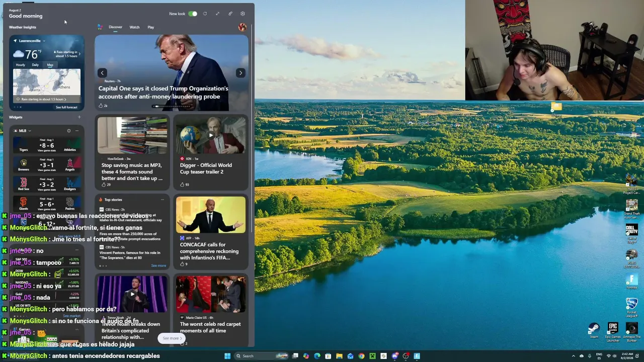This screenshot has width=644, height=362.
Task: Switch the ENG ES input language indicator
Action: tap(599, 356)
